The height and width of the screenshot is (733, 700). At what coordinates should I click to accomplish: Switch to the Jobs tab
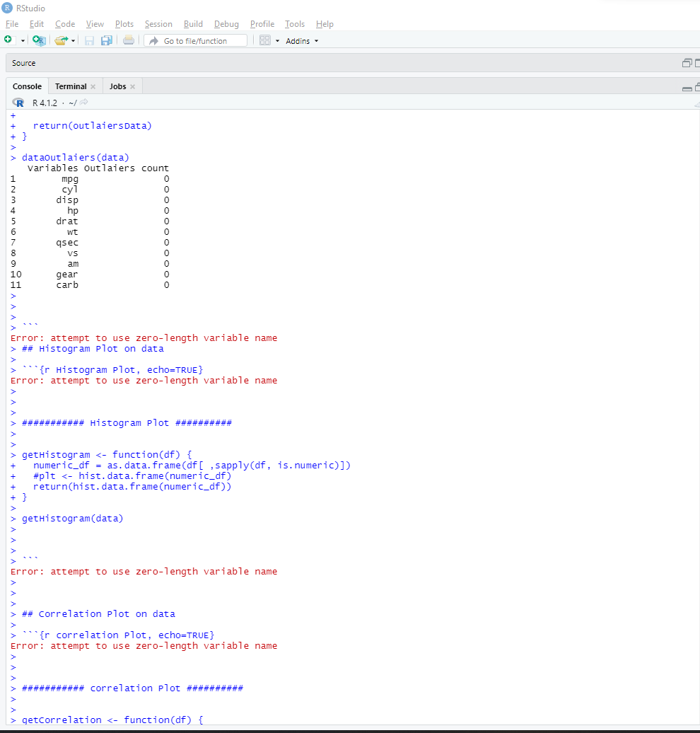tap(118, 86)
